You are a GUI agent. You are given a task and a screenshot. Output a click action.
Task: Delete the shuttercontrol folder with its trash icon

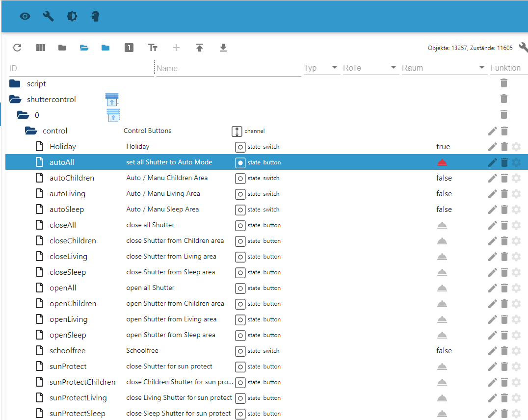coord(504,99)
